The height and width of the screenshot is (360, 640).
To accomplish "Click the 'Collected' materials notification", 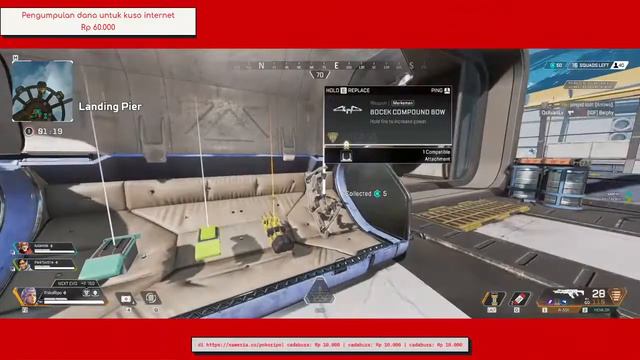I will 367,193.
